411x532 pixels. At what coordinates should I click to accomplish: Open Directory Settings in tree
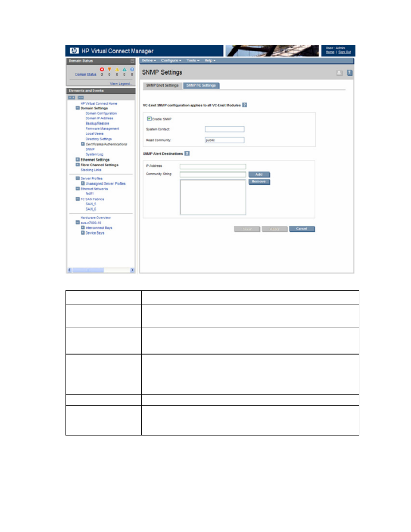(x=99, y=139)
